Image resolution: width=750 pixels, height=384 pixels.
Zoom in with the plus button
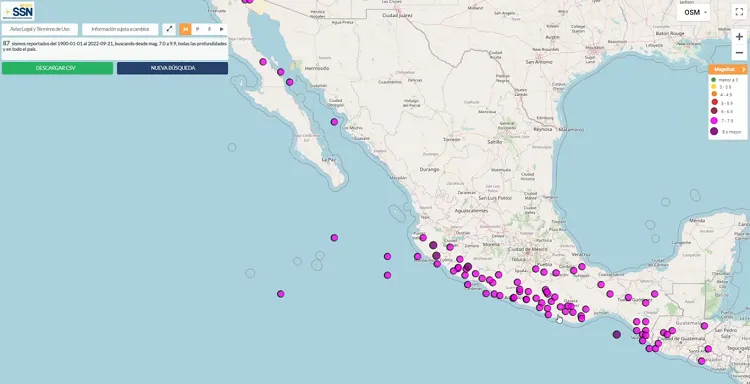coord(739,37)
